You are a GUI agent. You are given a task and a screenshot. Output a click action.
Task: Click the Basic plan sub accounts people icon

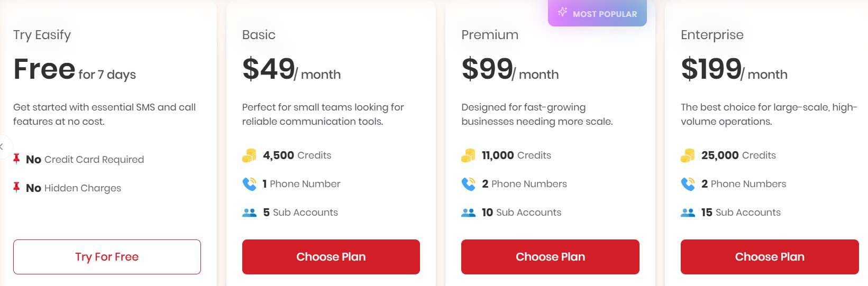point(249,213)
